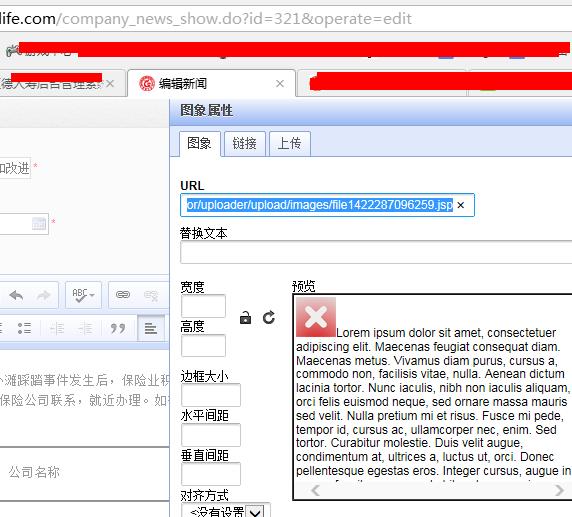
Task: Click the 垂直间距 vertical spacing field
Action: (x=211, y=474)
